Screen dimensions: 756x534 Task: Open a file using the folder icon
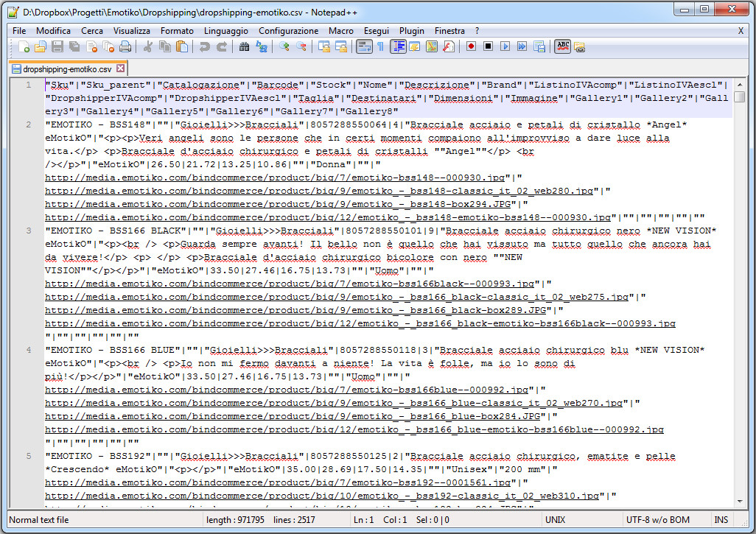(x=40, y=47)
